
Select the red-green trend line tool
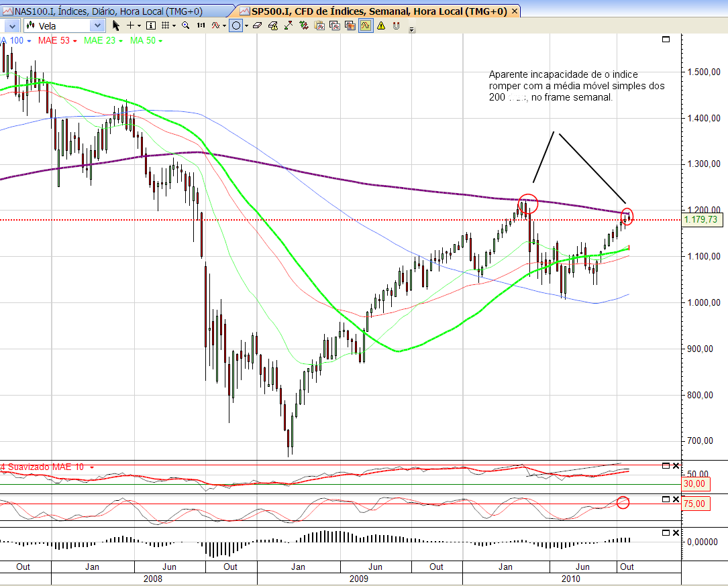click(289, 25)
